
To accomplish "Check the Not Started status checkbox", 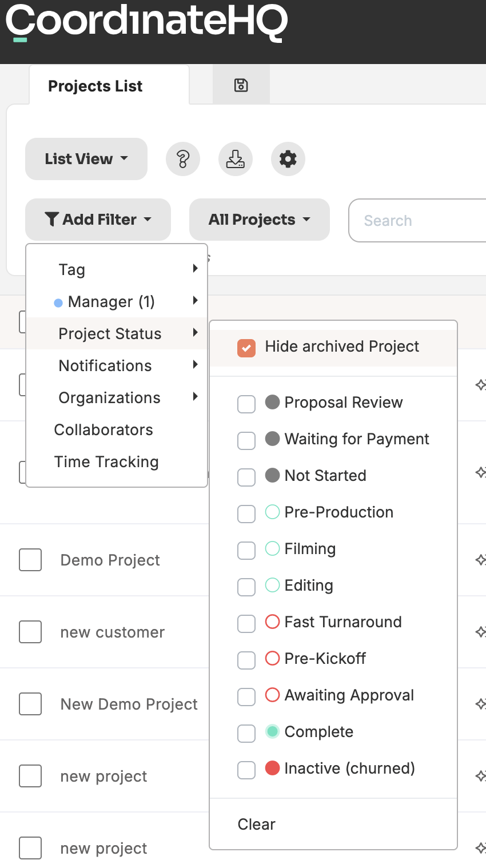I will coord(246,477).
